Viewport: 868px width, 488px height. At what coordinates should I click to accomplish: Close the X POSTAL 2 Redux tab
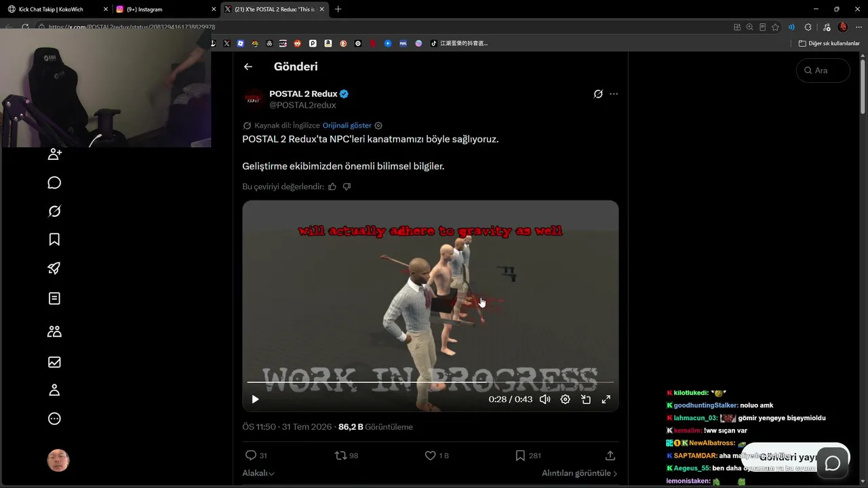322,9
